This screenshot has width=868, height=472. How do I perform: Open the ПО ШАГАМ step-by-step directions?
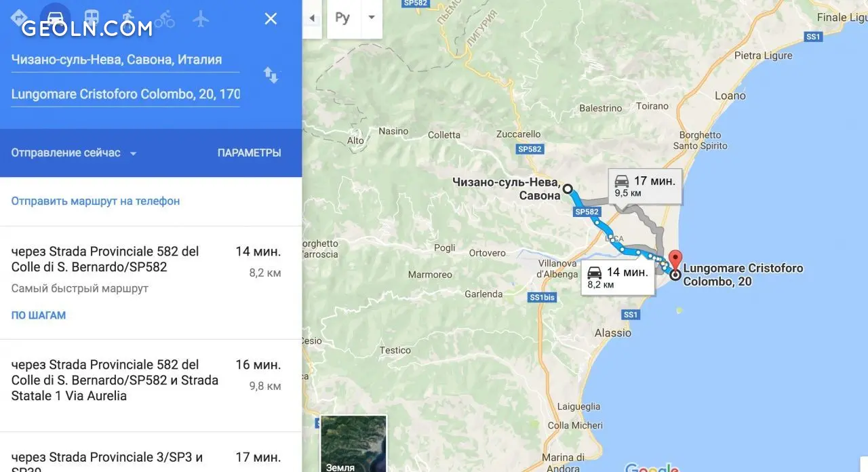tap(39, 315)
